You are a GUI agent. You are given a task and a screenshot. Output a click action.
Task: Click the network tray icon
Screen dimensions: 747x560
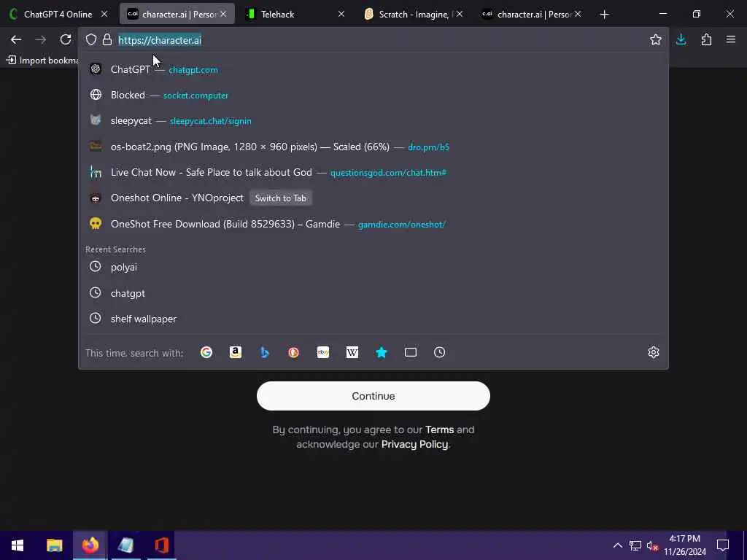[x=635, y=545]
